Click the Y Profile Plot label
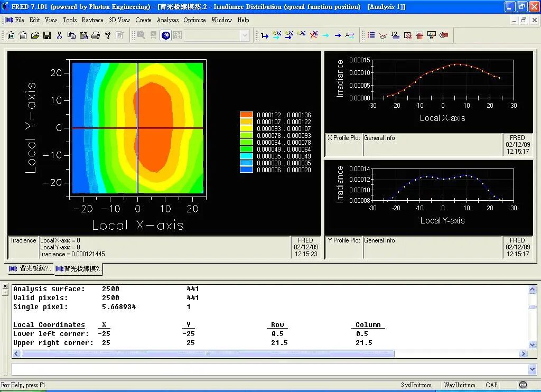 pyautogui.click(x=344, y=240)
